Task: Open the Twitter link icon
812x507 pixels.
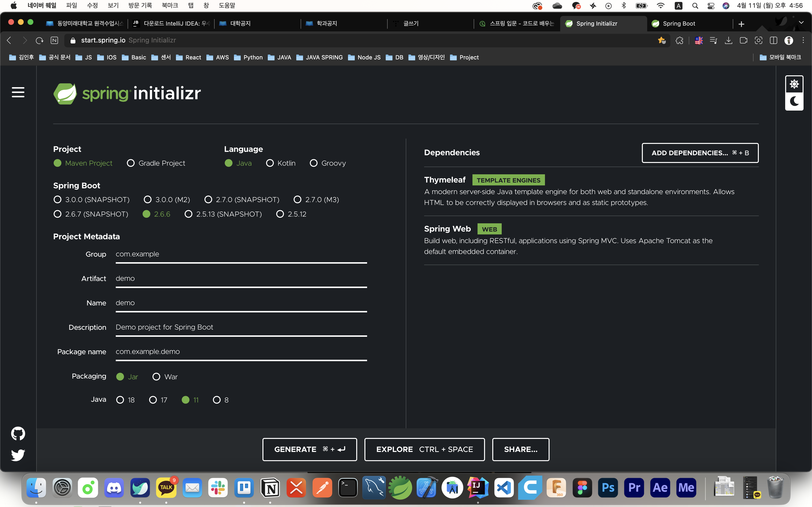Action: click(18, 455)
